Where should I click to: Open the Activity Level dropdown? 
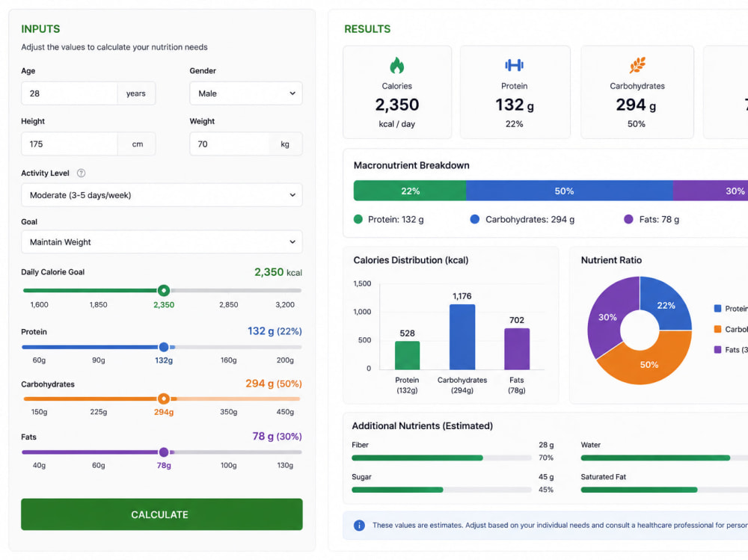162,195
